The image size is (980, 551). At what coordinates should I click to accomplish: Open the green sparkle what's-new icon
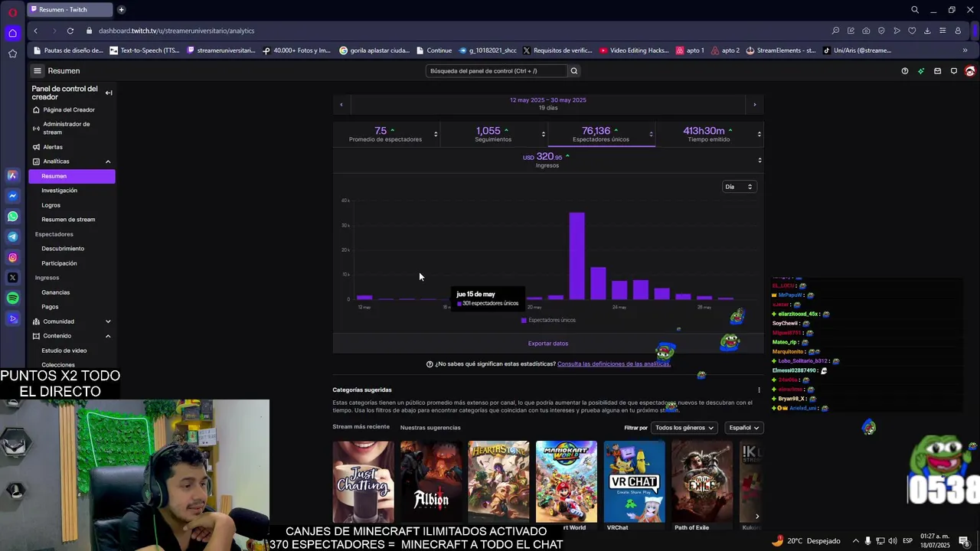pos(921,71)
